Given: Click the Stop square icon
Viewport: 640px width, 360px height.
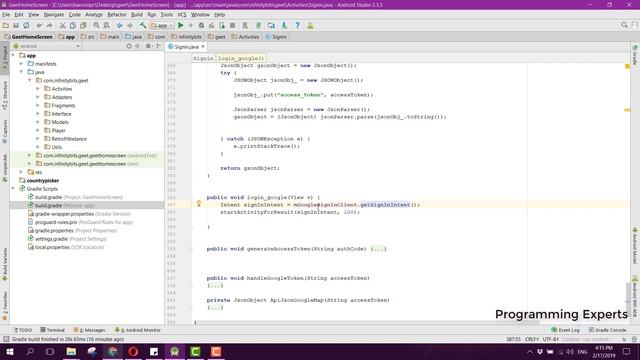Looking at the screenshot, I should [232, 25].
